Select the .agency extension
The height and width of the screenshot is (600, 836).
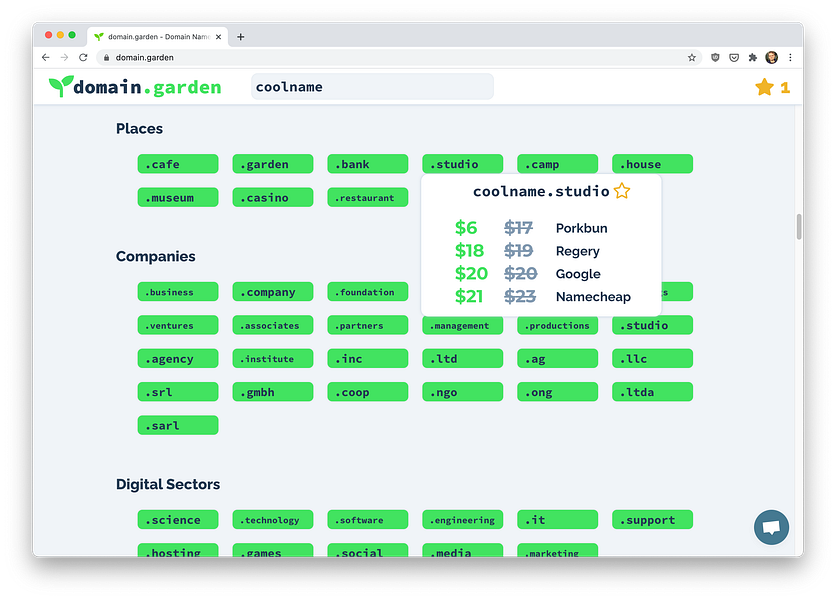[x=178, y=358]
